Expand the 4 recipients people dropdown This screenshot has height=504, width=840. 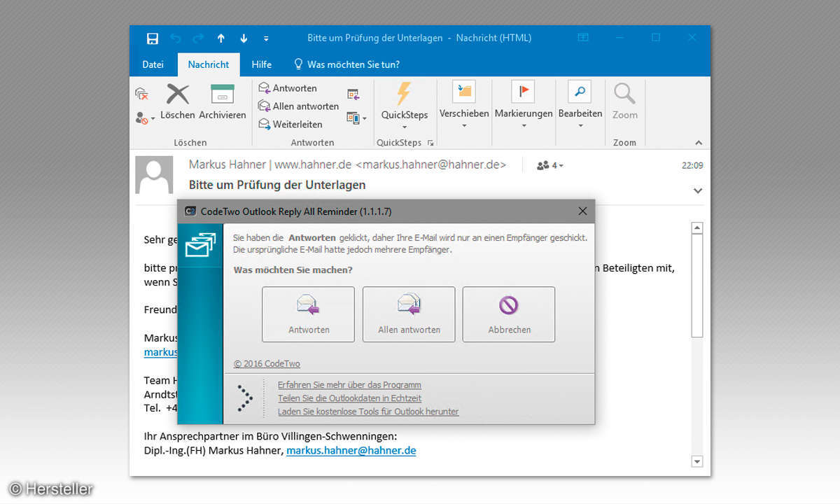click(549, 166)
